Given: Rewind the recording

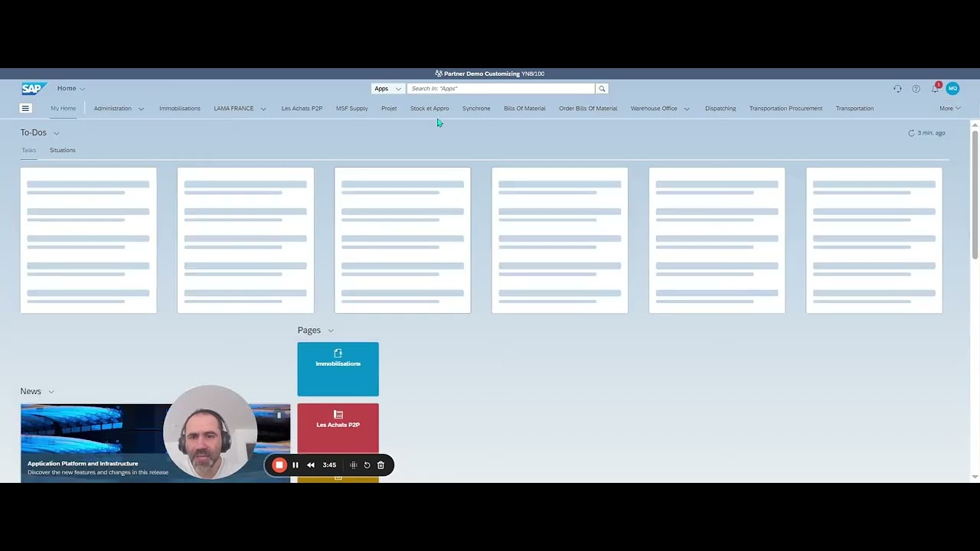Looking at the screenshot, I should click(311, 465).
